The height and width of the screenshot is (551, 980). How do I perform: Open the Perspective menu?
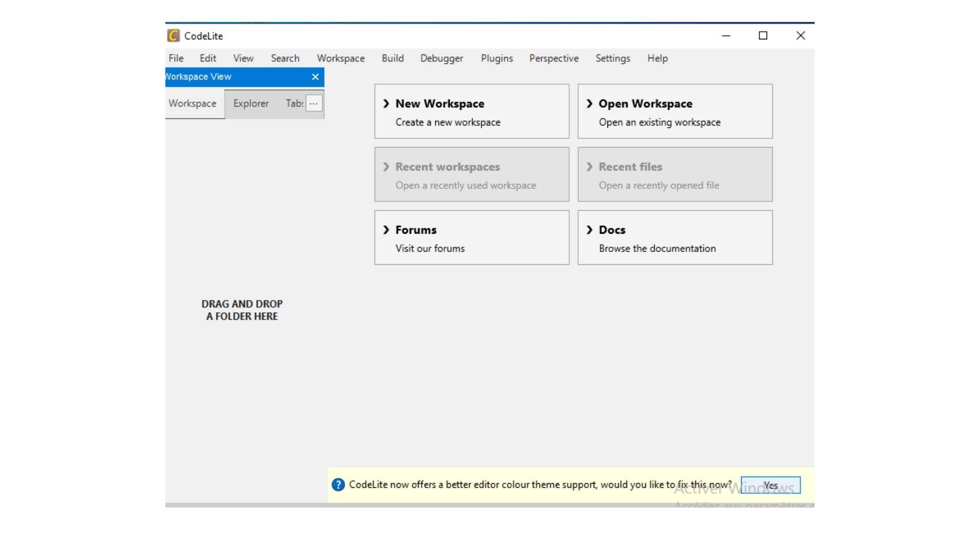[x=554, y=58]
